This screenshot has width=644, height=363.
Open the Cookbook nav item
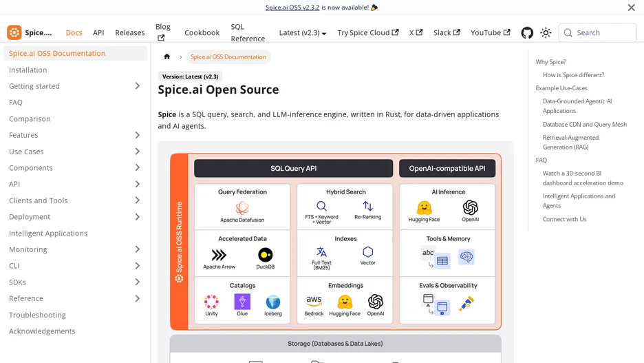click(202, 33)
